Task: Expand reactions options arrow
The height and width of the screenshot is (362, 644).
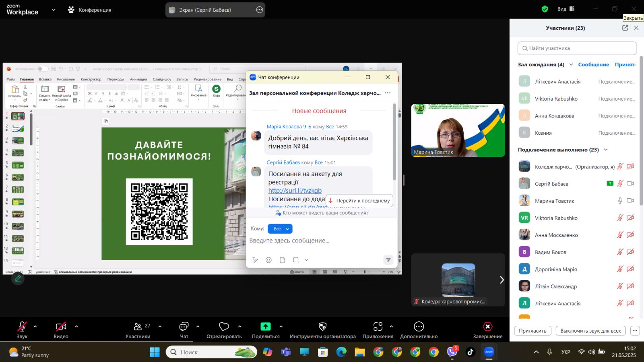Action: point(240,326)
